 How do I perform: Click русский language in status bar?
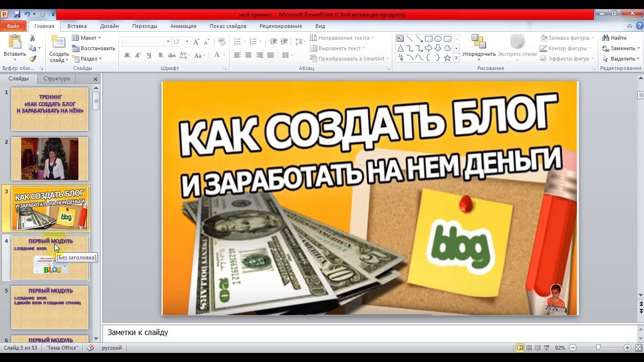(x=112, y=348)
